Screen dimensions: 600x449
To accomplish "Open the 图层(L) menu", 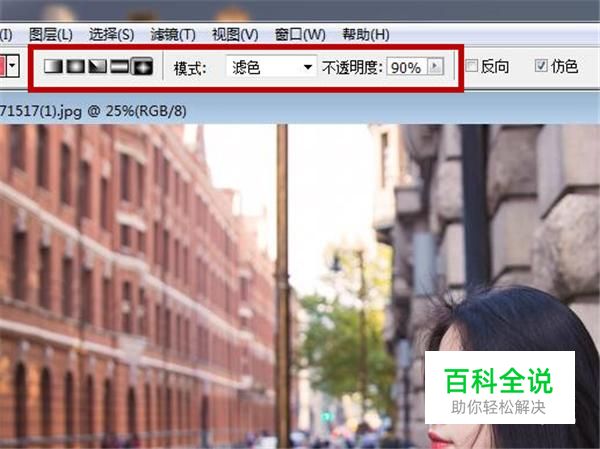I will click(51, 35).
